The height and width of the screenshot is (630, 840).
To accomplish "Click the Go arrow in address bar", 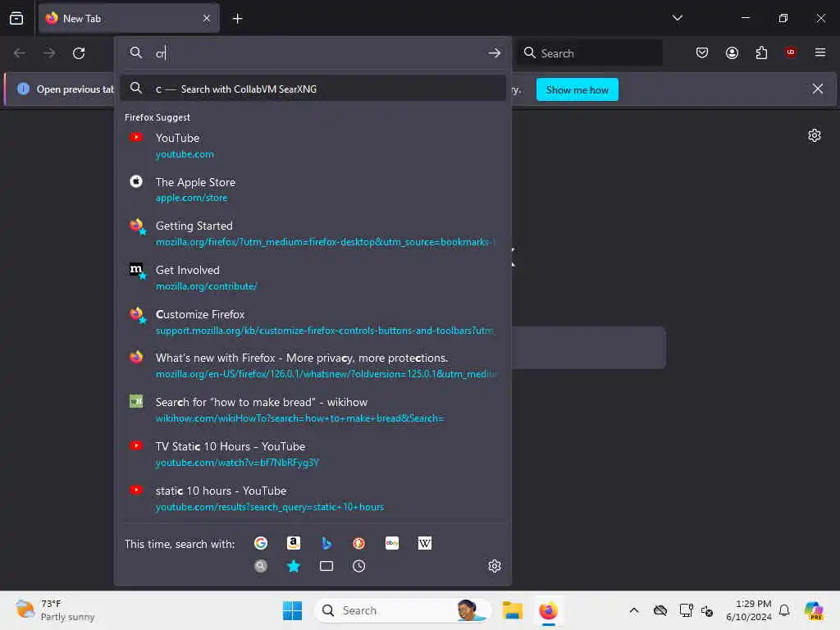I will [x=494, y=53].
